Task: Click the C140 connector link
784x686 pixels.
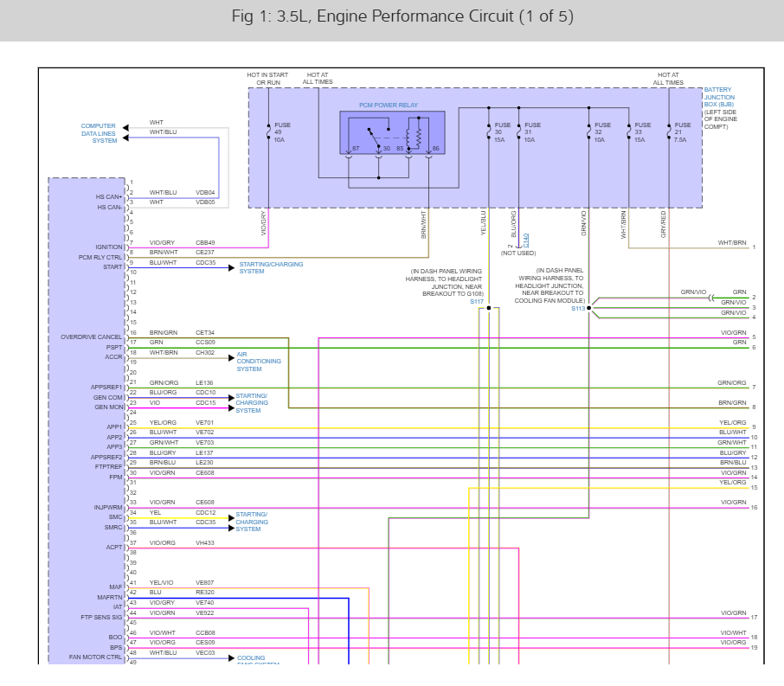Action: coord(525,240)
